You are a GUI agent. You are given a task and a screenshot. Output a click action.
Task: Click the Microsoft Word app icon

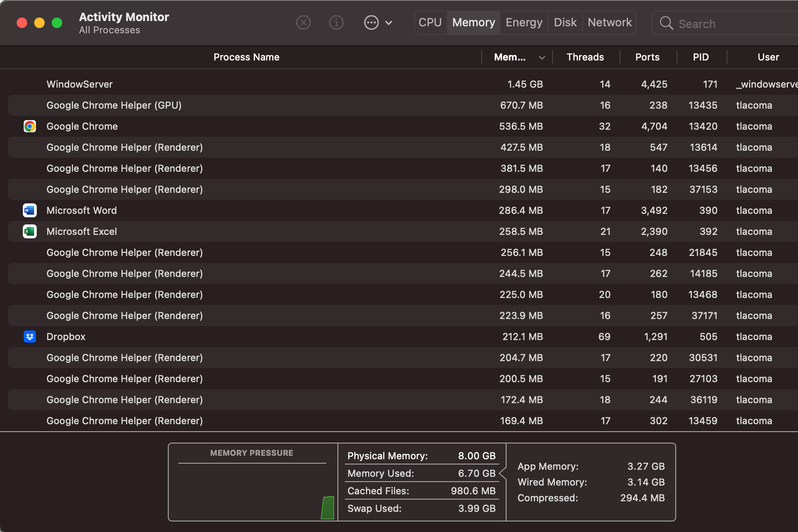[29, 210]
